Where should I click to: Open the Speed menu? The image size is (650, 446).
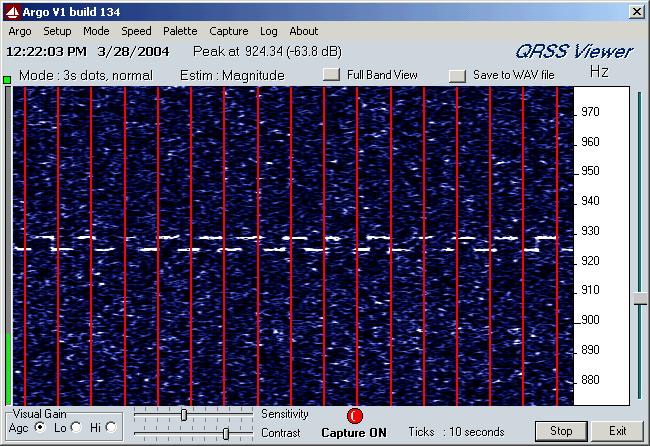(x=136, y=31)
